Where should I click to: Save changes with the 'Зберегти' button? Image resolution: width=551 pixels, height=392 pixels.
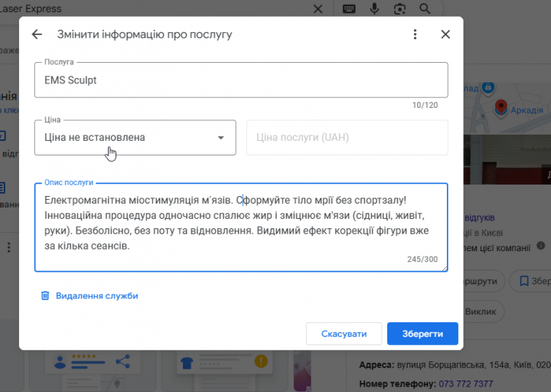[x=422, y=334]
